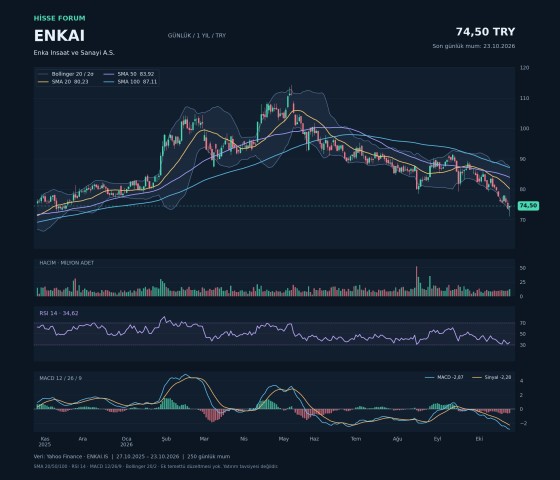Click the Eyl month label
The height and width of the screenshot is (480, 560).
point(438,439)
